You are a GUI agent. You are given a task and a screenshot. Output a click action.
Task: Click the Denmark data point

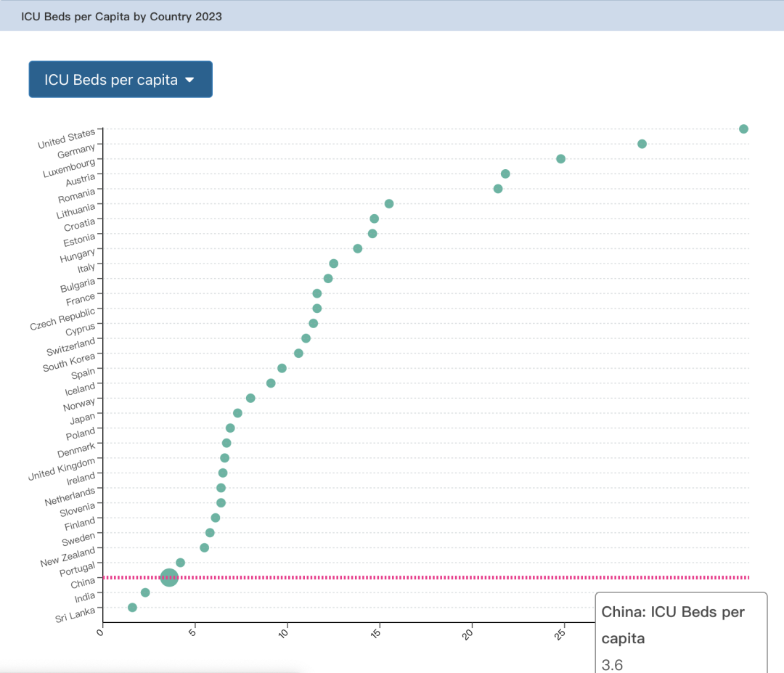click(x=226, y=443)
